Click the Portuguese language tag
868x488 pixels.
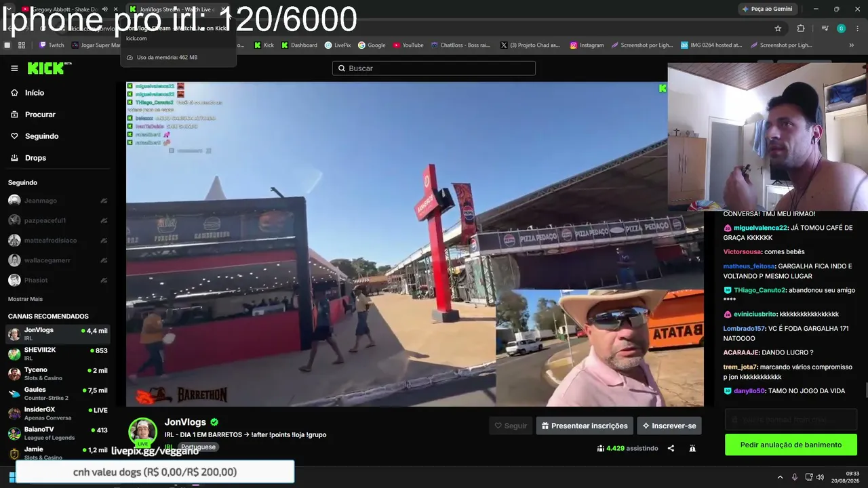click(x=198, y=447)
